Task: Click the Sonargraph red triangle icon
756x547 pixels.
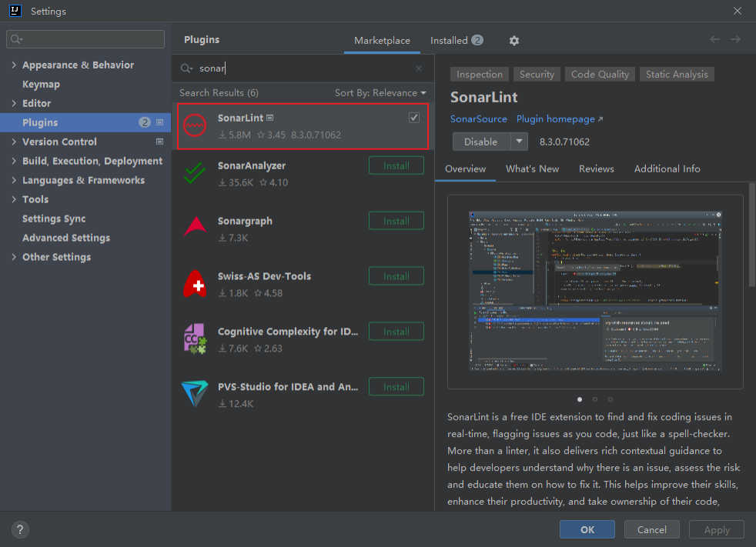Action: coord(196,227)
